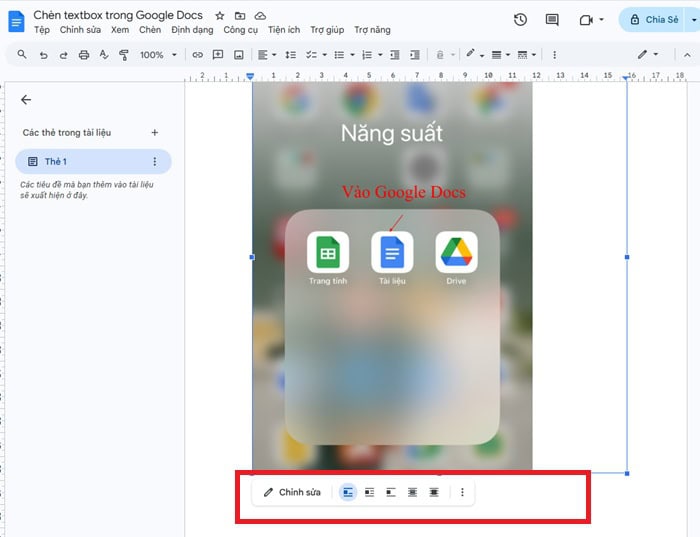The width and height of the screenshot is (700, 537).
Task: Star the document title
Action: tap(220, 16)
